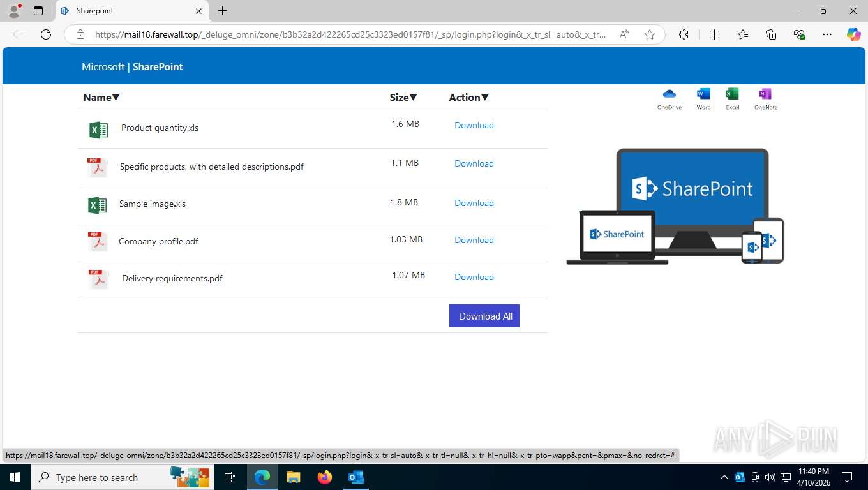Screen dimensions: 868x490
Task: Sort by Size column arrow
Action: tap(413, 98)
